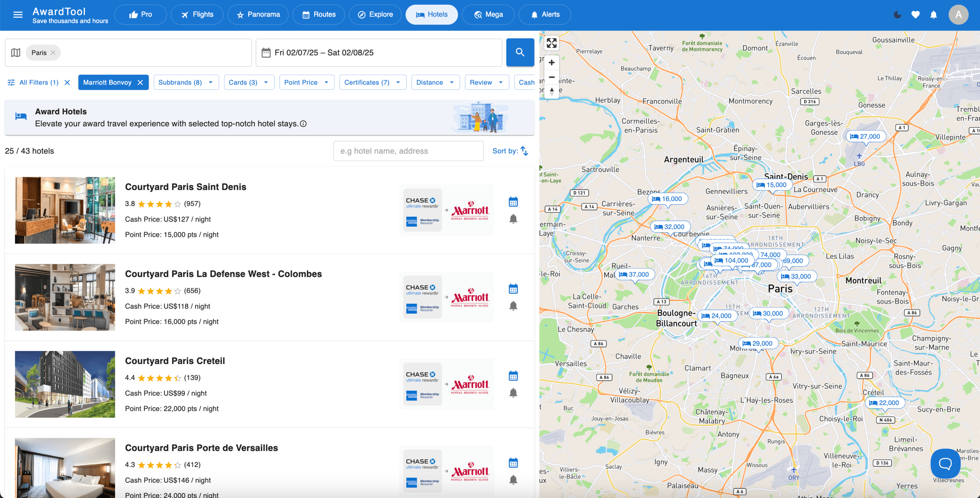View Courtyard Paris Saint Denis photo
This screenshot has width=980, height=498.
[65, 210]
